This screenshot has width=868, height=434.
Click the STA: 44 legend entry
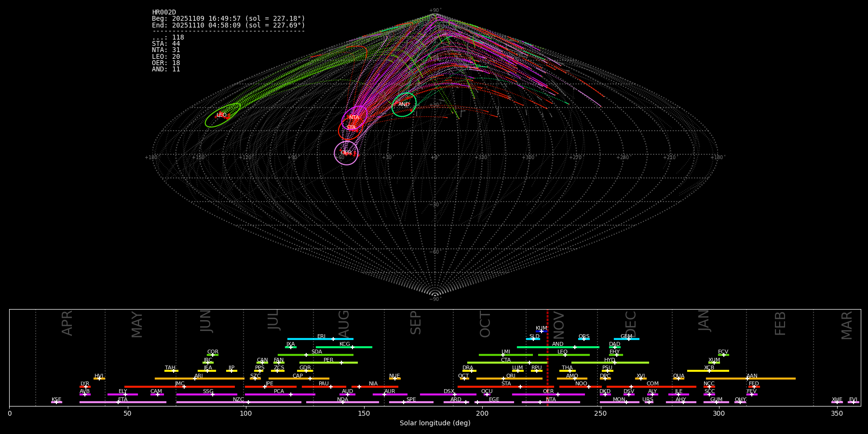166,44
